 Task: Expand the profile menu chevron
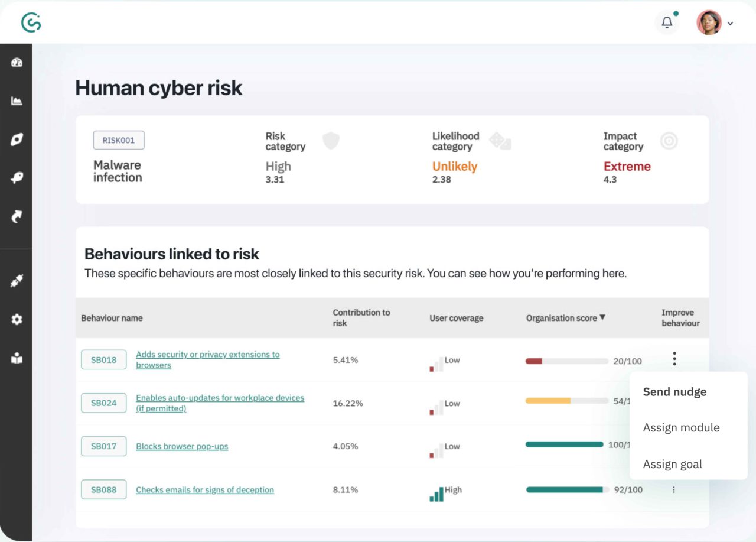click(x=731, y=23)
